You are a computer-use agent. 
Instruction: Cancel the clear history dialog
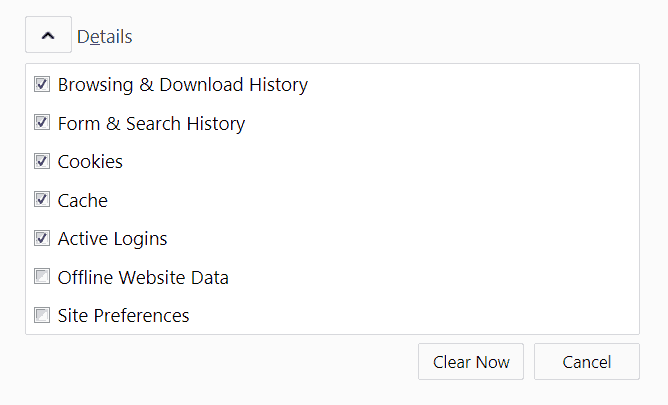pos(586,362)
